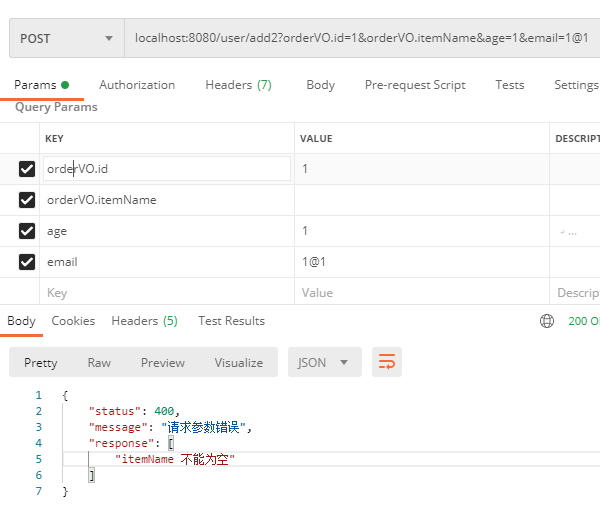Uncheck the orderVO.id parameter checkbox
The image size is (600, 522).
click(x=27, y=169)
